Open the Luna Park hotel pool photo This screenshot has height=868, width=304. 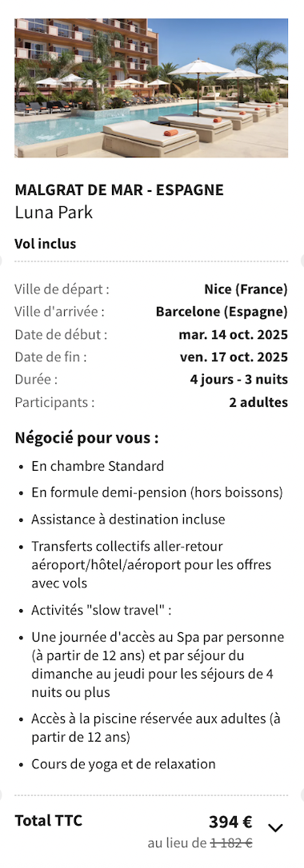tap(151, 88)
